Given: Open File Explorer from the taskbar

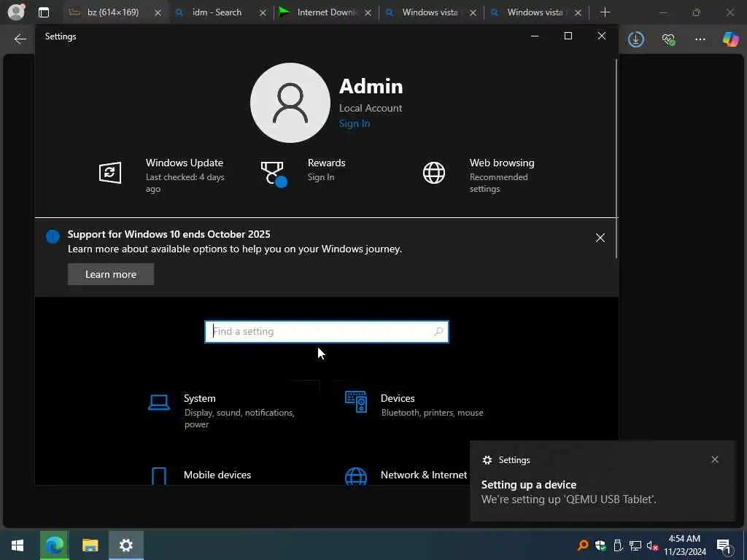Looking at the screenshot, I should [90, 545].
